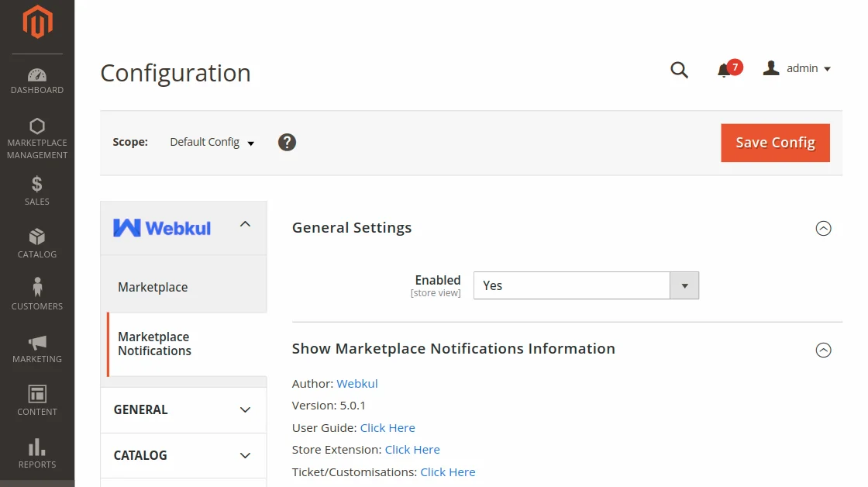868x487 pixels.
Task: Collapse the Webkul section chevron
Action: (x=245, y=224)
